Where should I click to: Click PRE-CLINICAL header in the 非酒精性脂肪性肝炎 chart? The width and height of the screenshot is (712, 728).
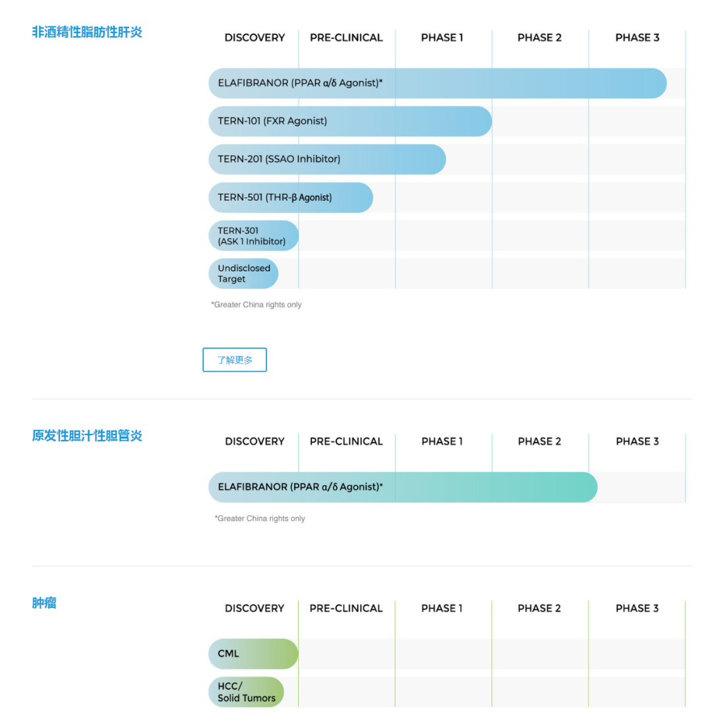pos(346,38)
